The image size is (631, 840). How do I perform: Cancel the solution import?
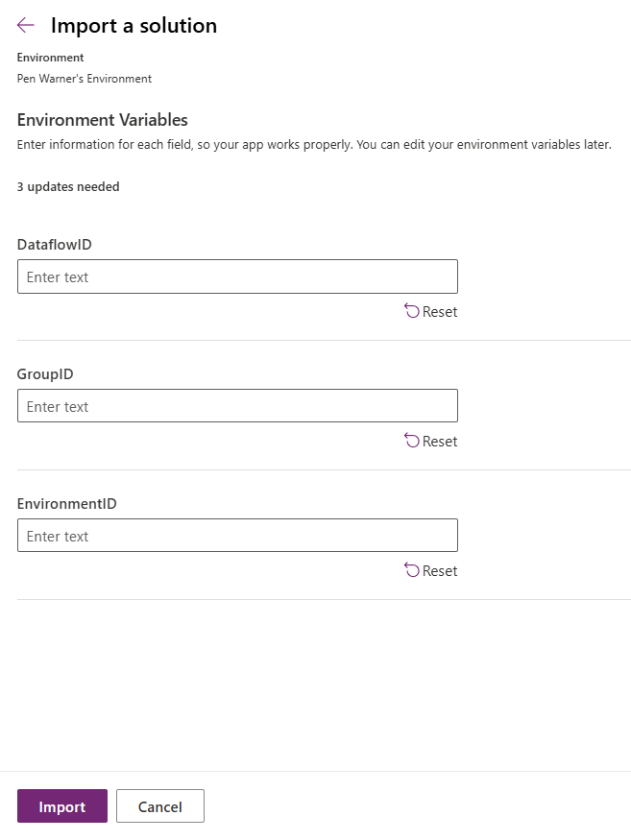160,805
